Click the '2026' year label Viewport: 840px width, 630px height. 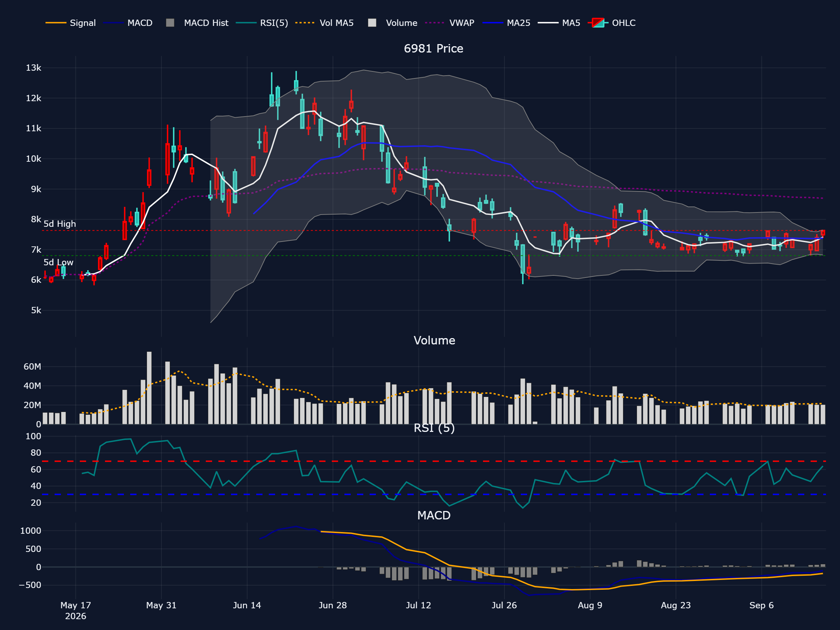tap(76, 616)
